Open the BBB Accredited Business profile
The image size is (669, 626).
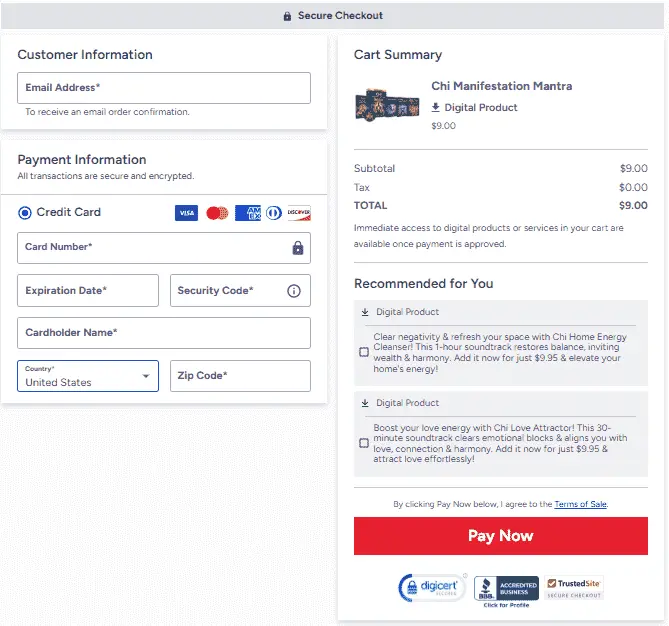(506, 590)
